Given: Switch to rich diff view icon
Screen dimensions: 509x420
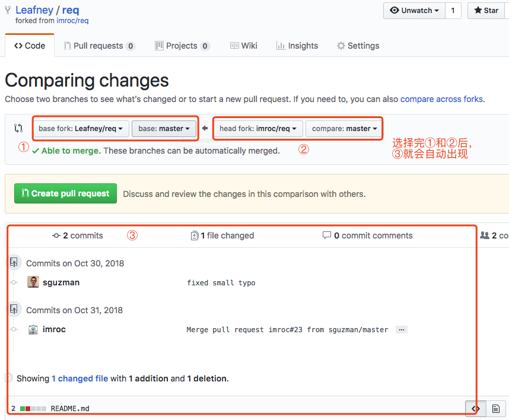Looking at the screenshot, I should [x=495, y=408].
